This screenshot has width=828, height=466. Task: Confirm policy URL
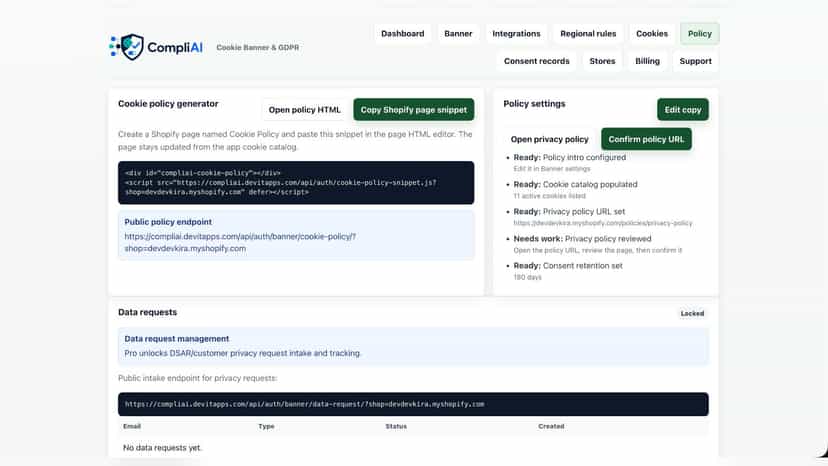[x=646, y=139]
